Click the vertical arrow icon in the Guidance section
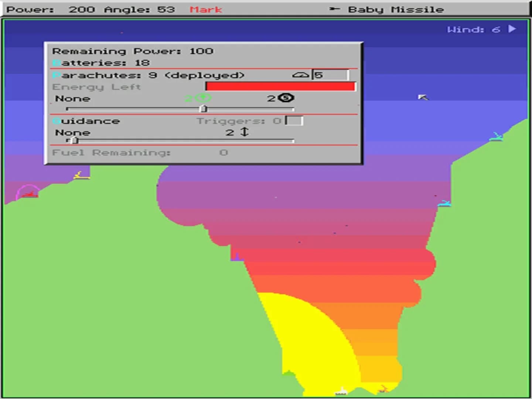Image resolution: width=532 pixels, height=399 pixels. pyautogui.click(x=245, y=132)
